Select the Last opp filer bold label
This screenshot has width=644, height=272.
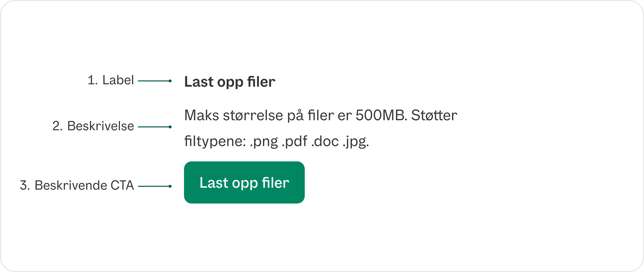229,82
